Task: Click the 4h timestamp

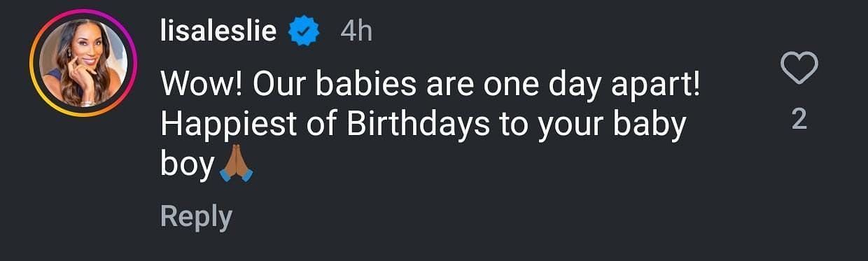Action: [x=356, y=31]
